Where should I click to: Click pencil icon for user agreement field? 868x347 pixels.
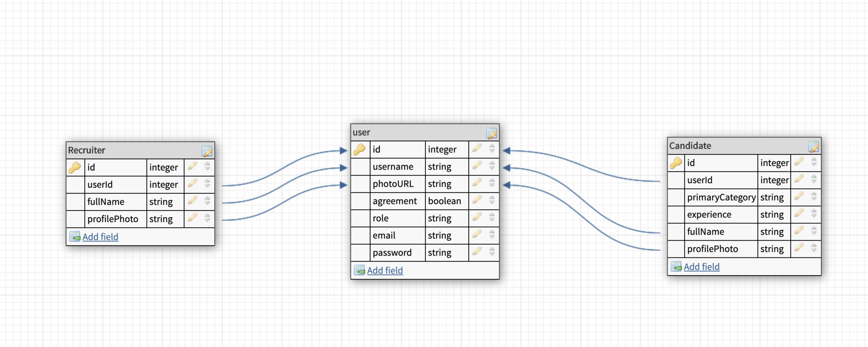click(477, 200)
